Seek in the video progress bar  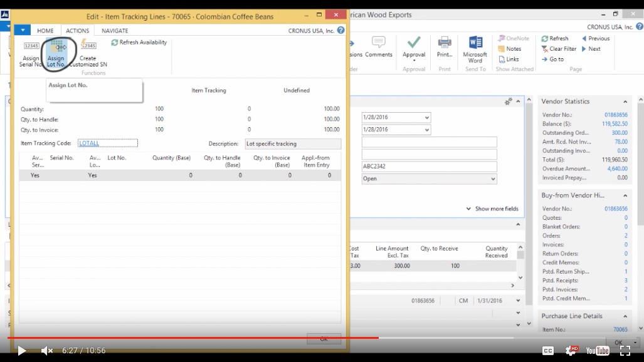click(322, 338)
